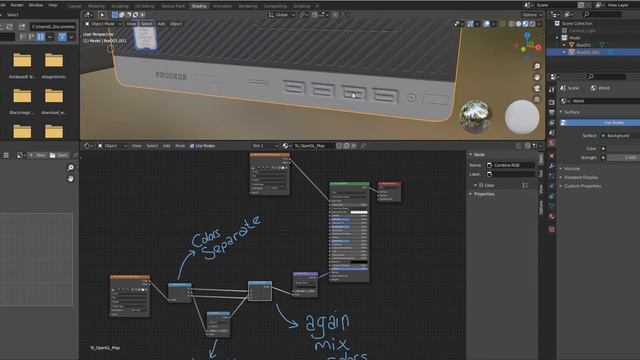Screen dimensions: 640x360
Task: Click the image editor zoom magnifier icon
Action: pyautogui.click(x=70, y=168)
